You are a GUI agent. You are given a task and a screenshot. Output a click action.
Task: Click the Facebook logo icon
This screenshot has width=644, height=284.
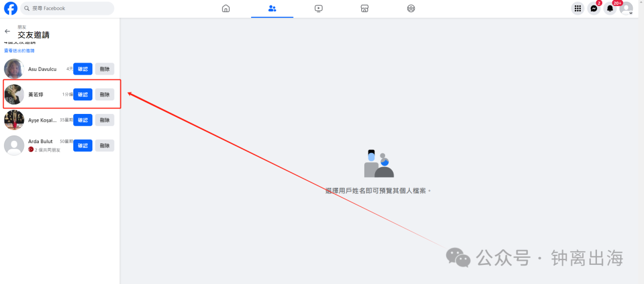pos(11,8)
